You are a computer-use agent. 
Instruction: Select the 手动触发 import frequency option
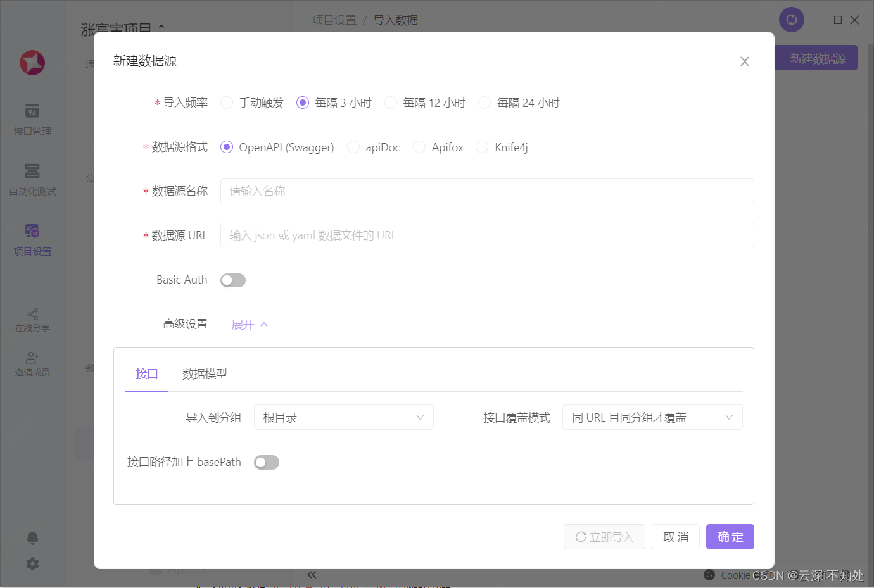(227, 103)
